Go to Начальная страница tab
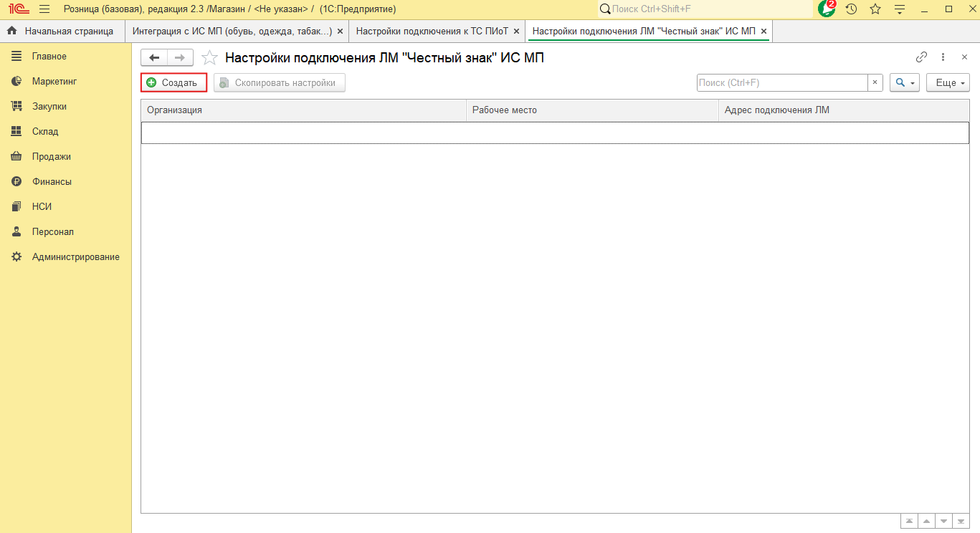 coord(60,32)
